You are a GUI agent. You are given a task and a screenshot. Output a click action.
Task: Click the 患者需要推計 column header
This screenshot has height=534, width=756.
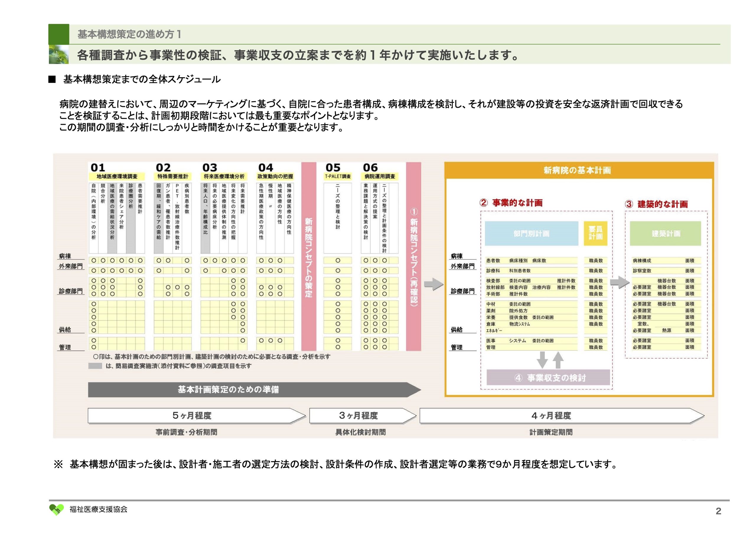140,199
